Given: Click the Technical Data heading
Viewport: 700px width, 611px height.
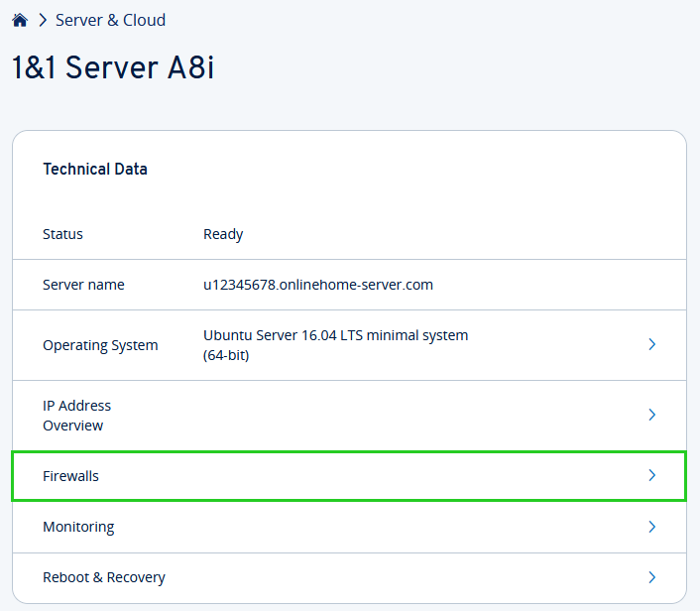Looking at the screenshot, I should click(x=95, y=169).
